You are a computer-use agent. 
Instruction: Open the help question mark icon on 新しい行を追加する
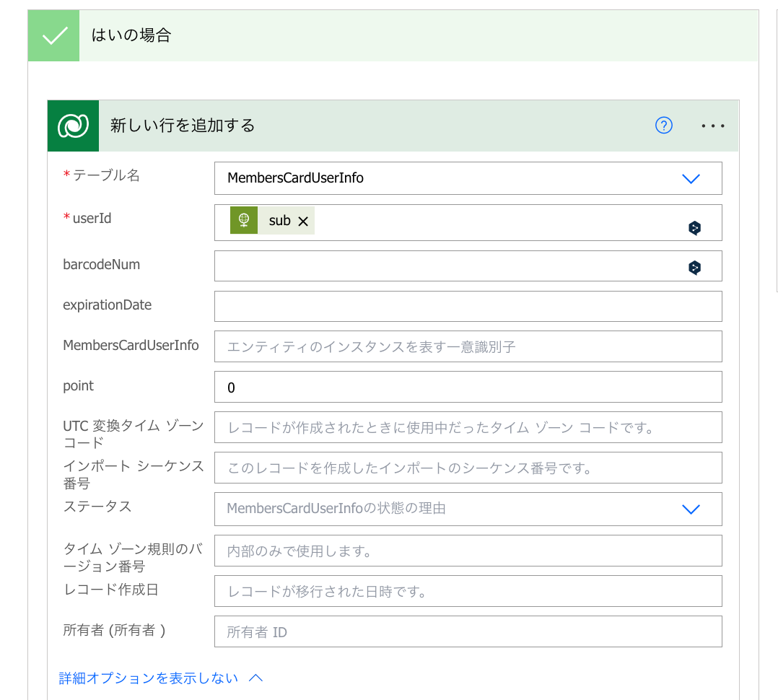(x=663, y=126)
